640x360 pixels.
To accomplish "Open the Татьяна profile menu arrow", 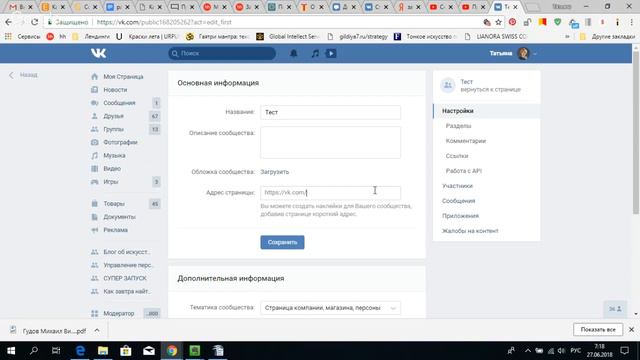I will [x=535, y=53].
